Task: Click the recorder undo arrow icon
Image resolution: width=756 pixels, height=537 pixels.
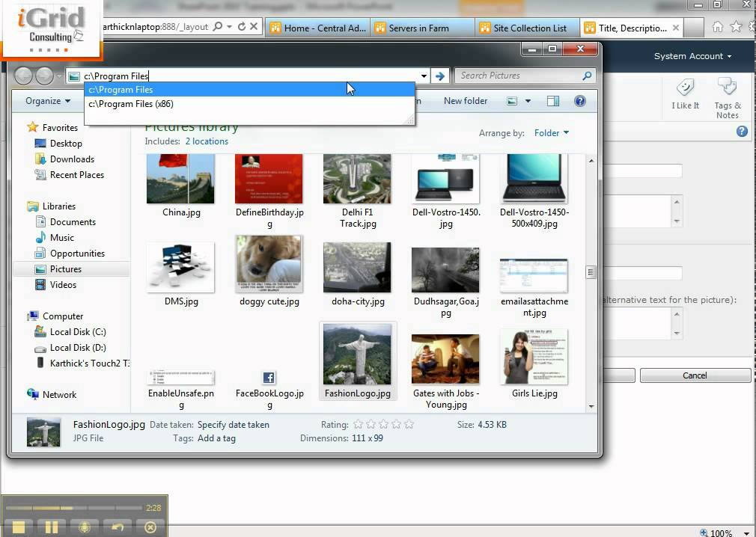Action: click(x=118, y=527)
